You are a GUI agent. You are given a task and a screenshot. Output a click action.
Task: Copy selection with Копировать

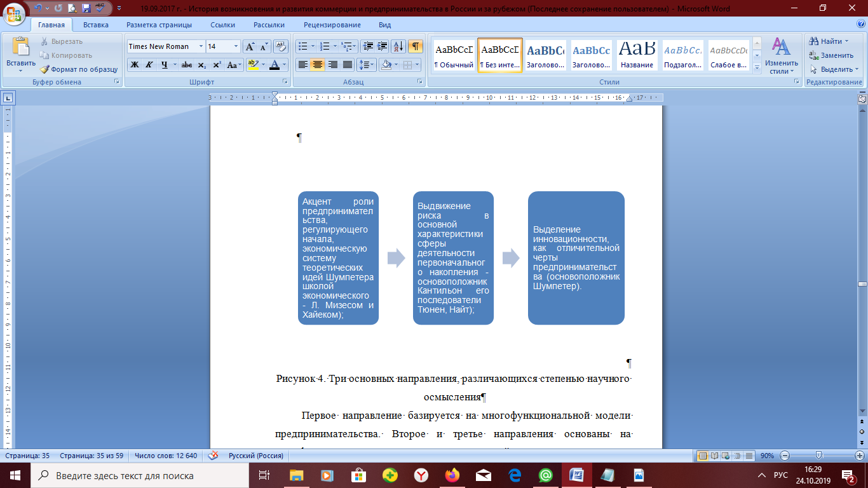tap(66, 55)
